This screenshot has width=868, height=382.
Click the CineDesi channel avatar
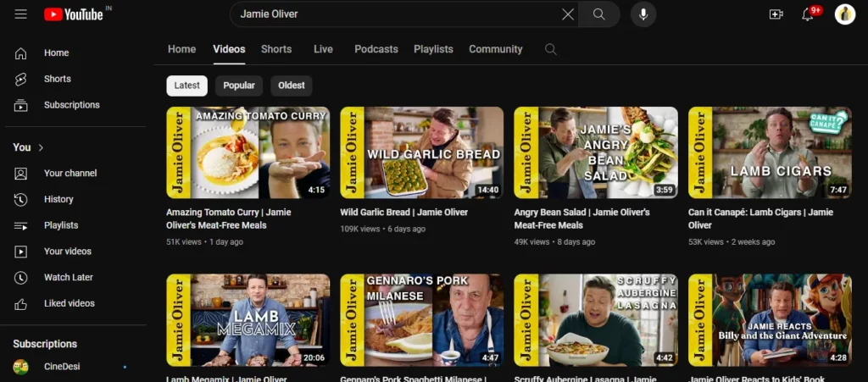tap(20, 367)
